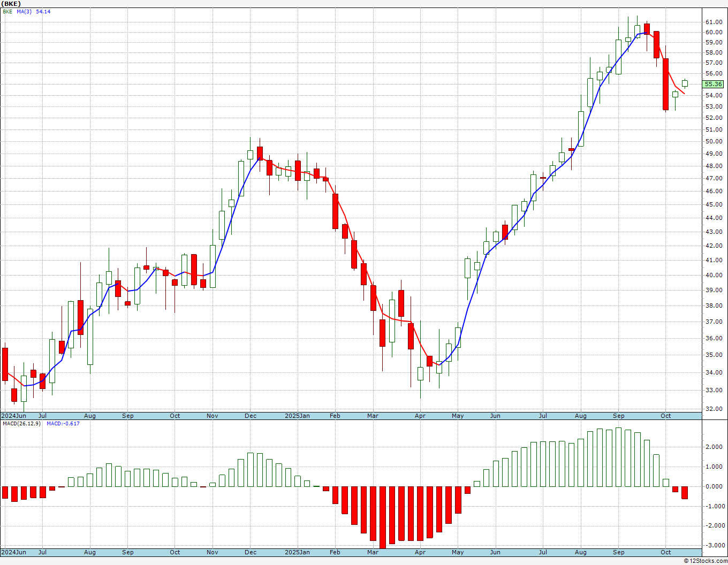This screenshot has height=565, width=728.
Task: Select 2025Jan on the MACD panel date axis
Action: point(297,552)
